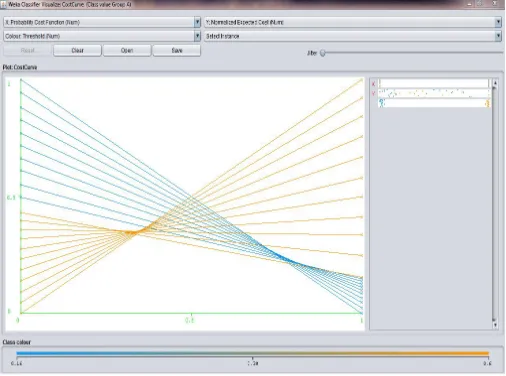Click the Save button
The width and height of the screenshot is (506, 376).
[x=177, y=50]
